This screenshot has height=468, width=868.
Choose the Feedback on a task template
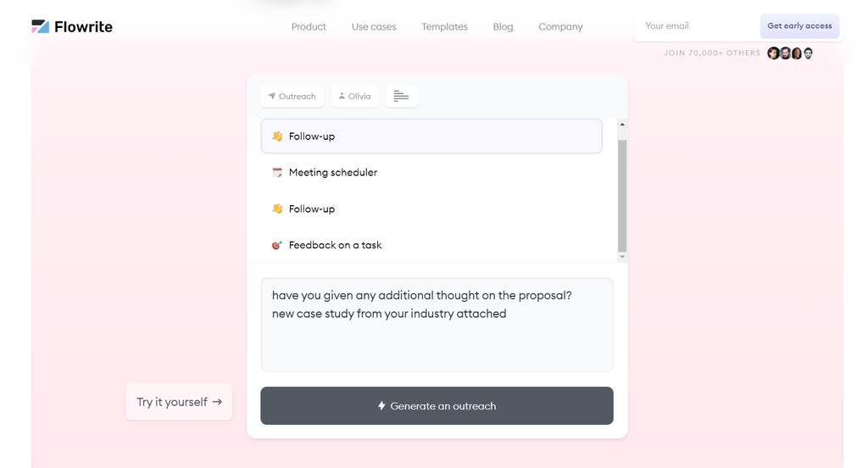point(335,246)
